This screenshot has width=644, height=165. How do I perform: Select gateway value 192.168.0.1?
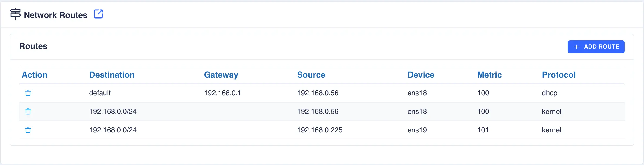click(x=223, y=93)
